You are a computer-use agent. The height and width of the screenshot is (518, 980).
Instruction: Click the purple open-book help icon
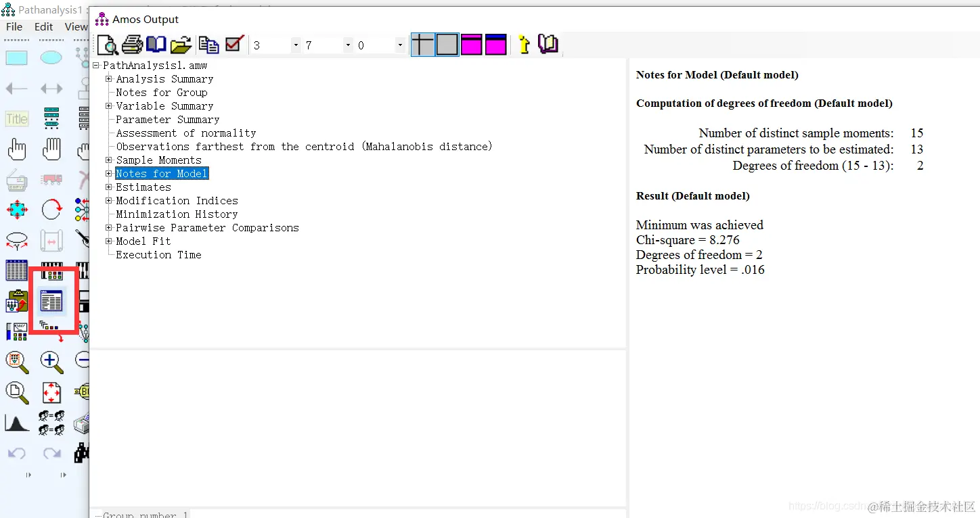[548, 45]
